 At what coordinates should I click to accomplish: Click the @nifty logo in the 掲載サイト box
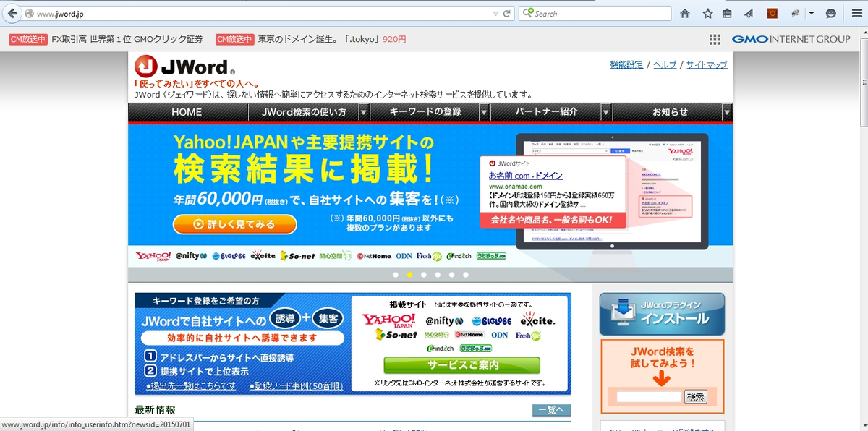pos(444,321)
